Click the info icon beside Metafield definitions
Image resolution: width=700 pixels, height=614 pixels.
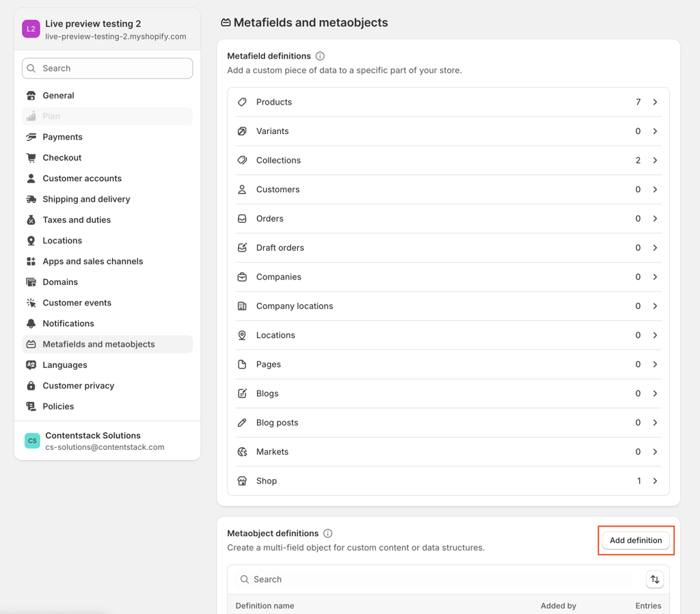pos(320,56)
